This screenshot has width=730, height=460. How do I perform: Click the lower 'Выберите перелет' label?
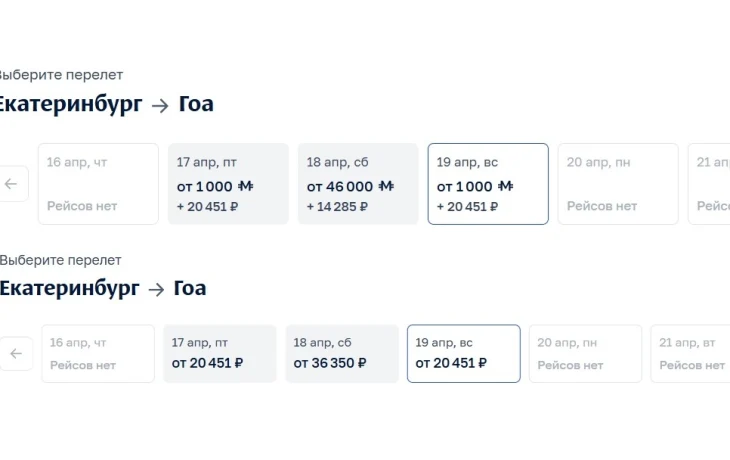[60, 260]
